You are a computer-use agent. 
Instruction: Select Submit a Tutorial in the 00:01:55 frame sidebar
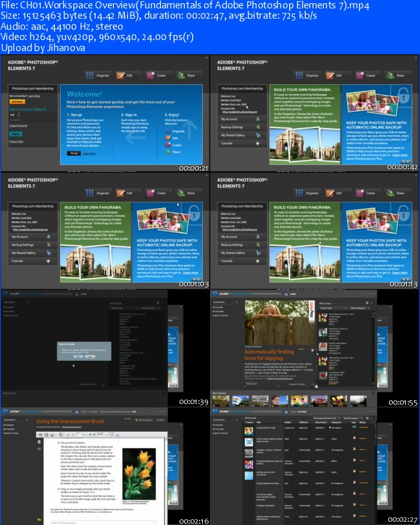pos(220,316)
